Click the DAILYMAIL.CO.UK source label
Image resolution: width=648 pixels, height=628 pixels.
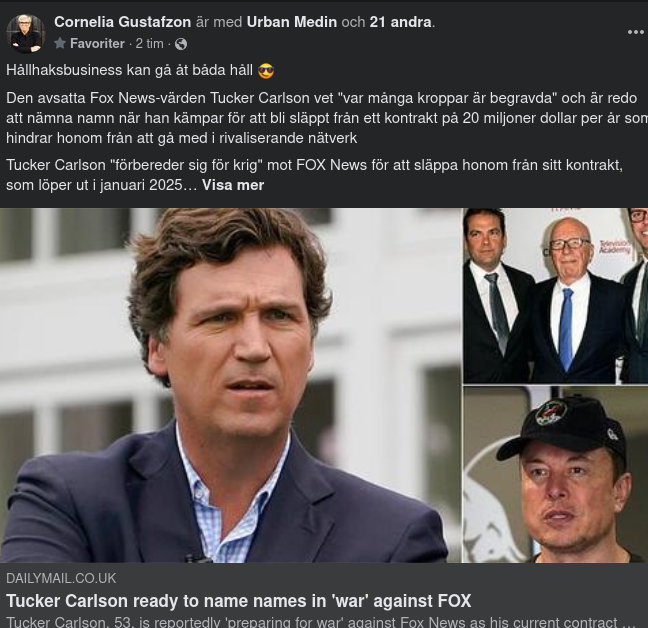(61, 578)
